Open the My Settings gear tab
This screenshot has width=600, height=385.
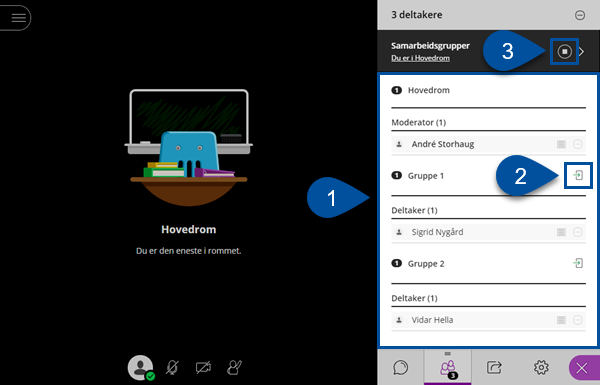click(x=541, y=368)
